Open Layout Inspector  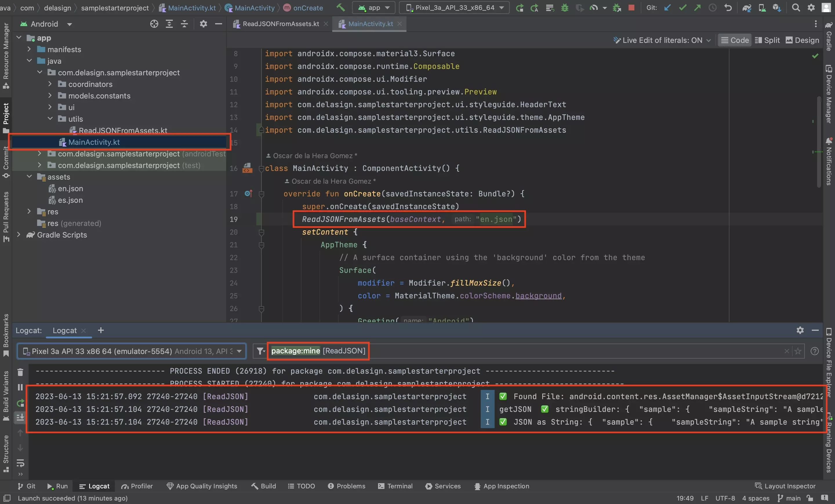click(x=785, y=486)
